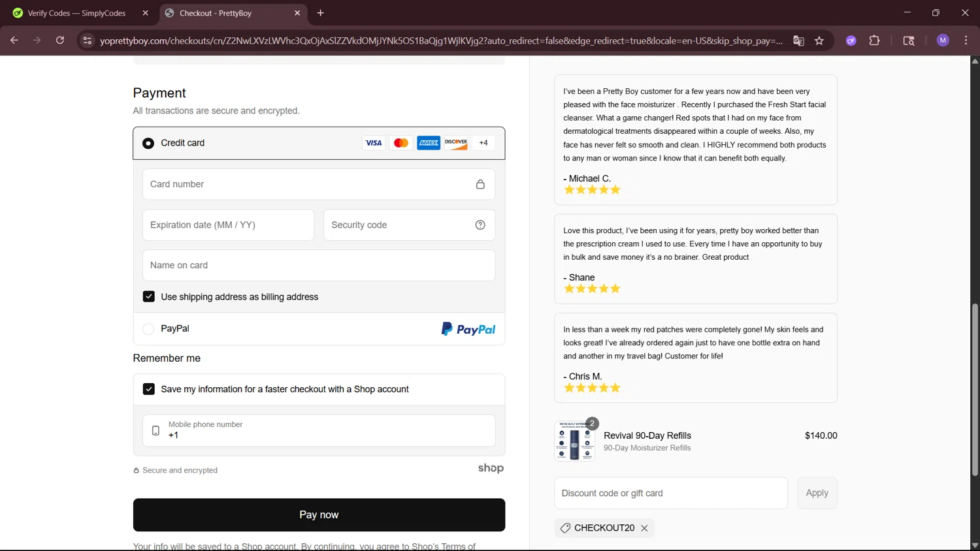Image resolution: width=980 pixels, height=551 pixels.
Task: Reload the checkout page
Action: pos(60,40)
